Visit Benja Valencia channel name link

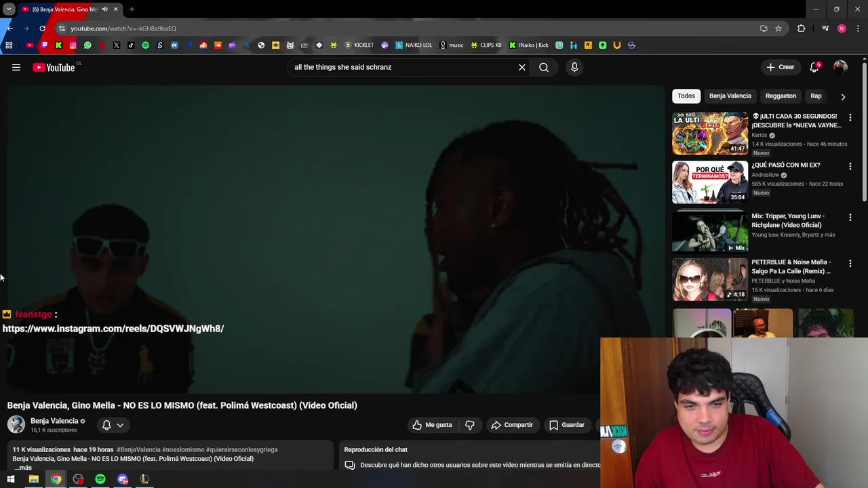click(54, 421)
